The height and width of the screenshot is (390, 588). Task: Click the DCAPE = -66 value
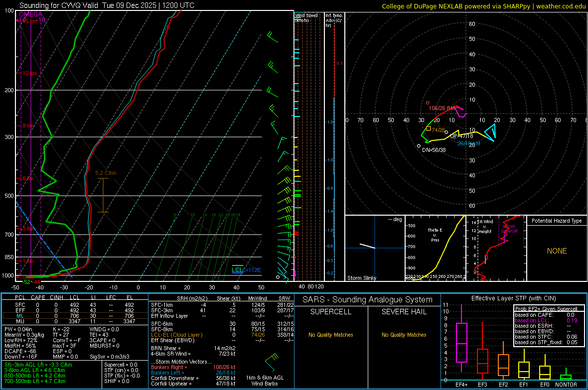[20, 351]
